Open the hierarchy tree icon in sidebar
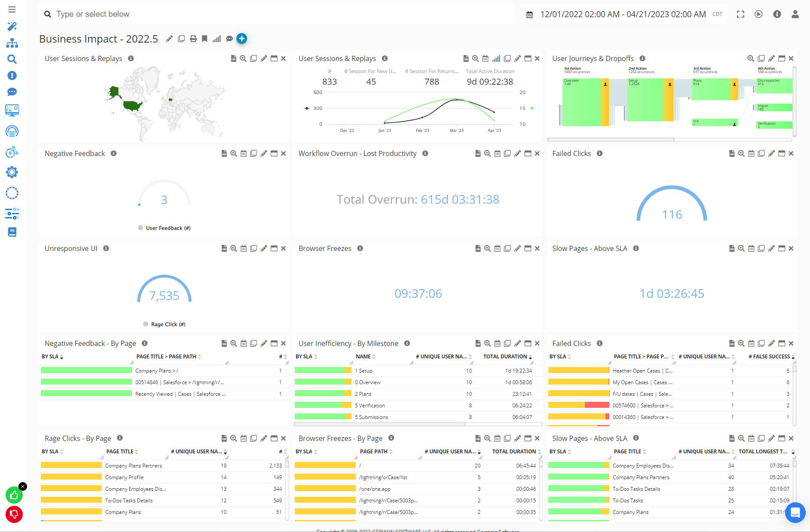This screenshot has width=810, height=532. (x=12, y=43)
